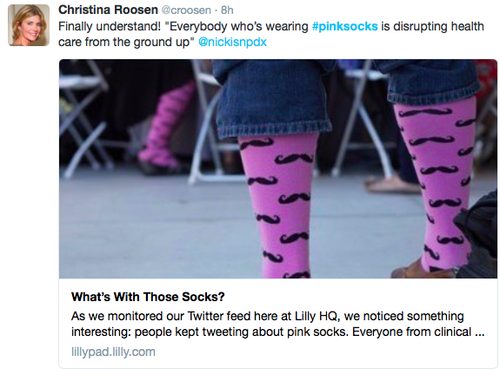Select the "Finally understand!" tweet text line
Image resolution: width=500 pixels, height=369 pixels.
click(x=271, y=26)
